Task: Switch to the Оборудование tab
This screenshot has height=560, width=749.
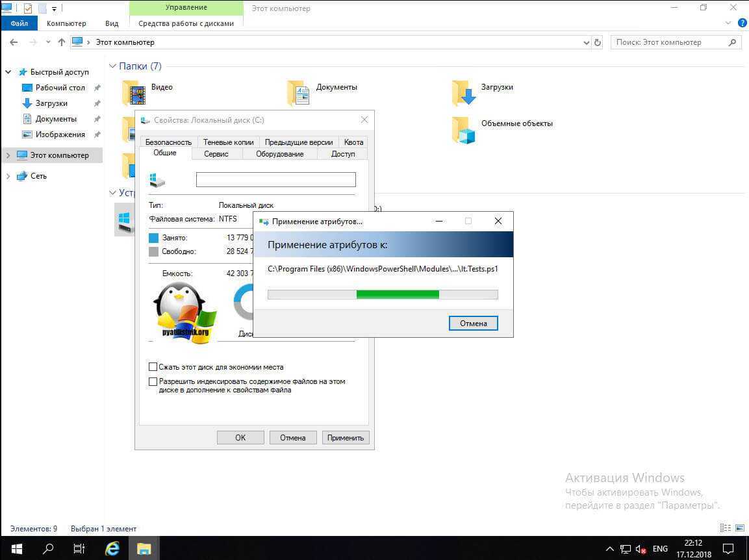Action: (280, 154)
